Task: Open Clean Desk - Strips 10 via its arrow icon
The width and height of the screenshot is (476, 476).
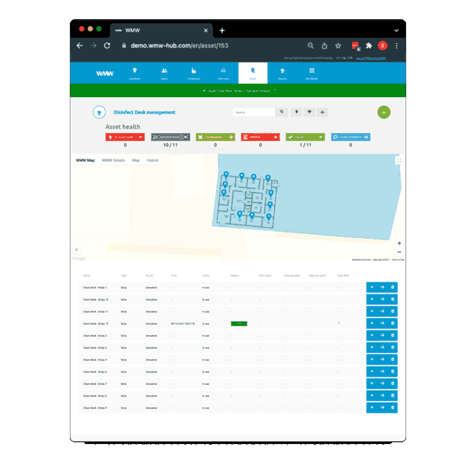Action: tap(382, 299)
